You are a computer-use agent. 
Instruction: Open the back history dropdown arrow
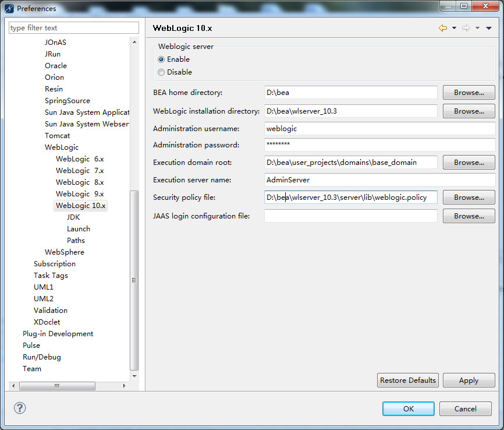pos(454,28)
